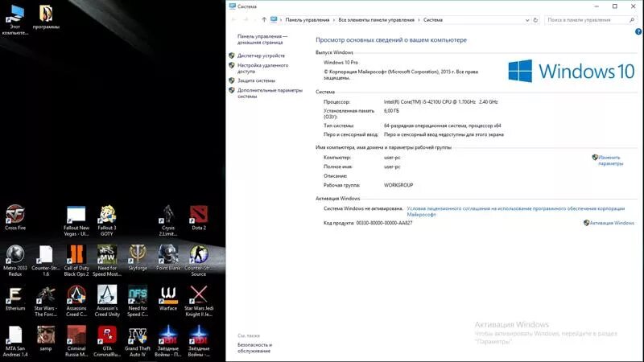Click the back arrow in System window
The width and height of the screenshot is (644, 362).
click(233, 19)
